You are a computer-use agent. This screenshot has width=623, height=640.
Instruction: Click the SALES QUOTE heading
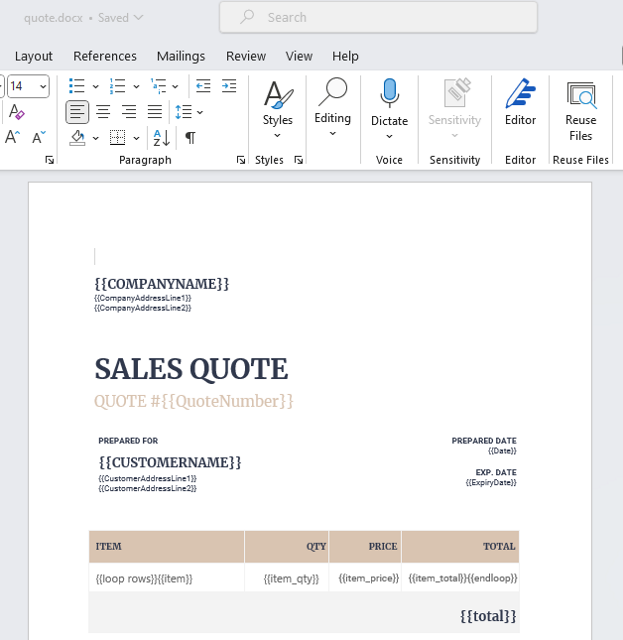[x=191, y=369]
